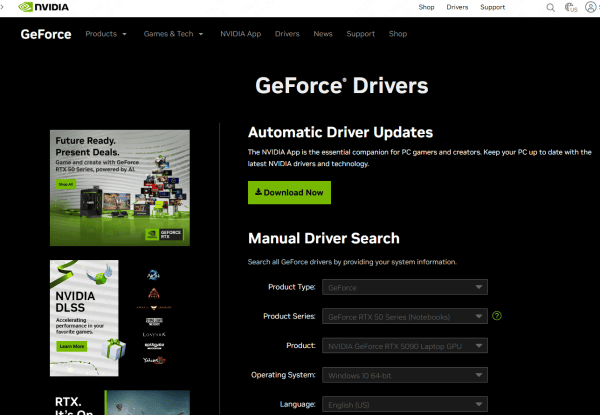Click the GeForce RTX badge on banner

(x=165, y=234)
